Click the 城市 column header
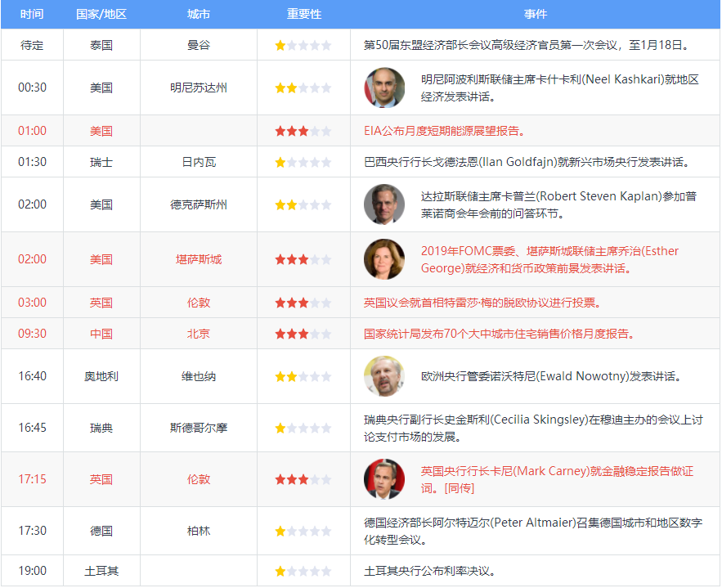722x588 pixels. coord(199,14)
